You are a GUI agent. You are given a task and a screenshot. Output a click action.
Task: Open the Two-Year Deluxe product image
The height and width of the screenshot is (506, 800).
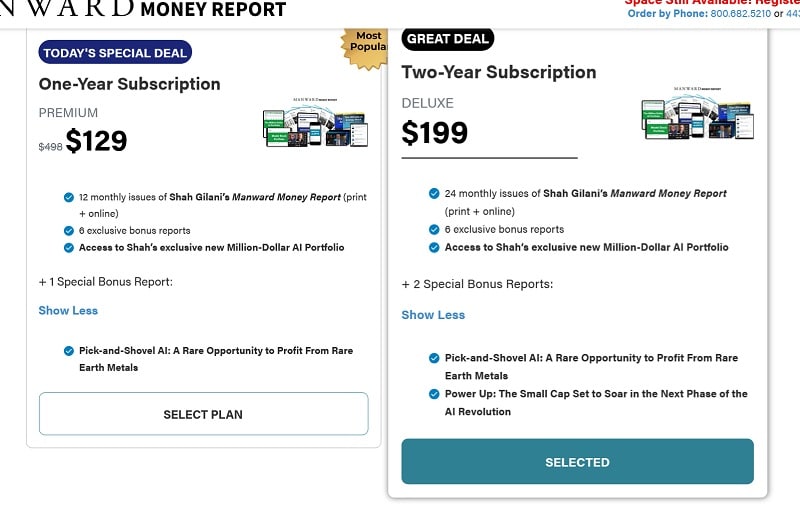coord(697,115)
